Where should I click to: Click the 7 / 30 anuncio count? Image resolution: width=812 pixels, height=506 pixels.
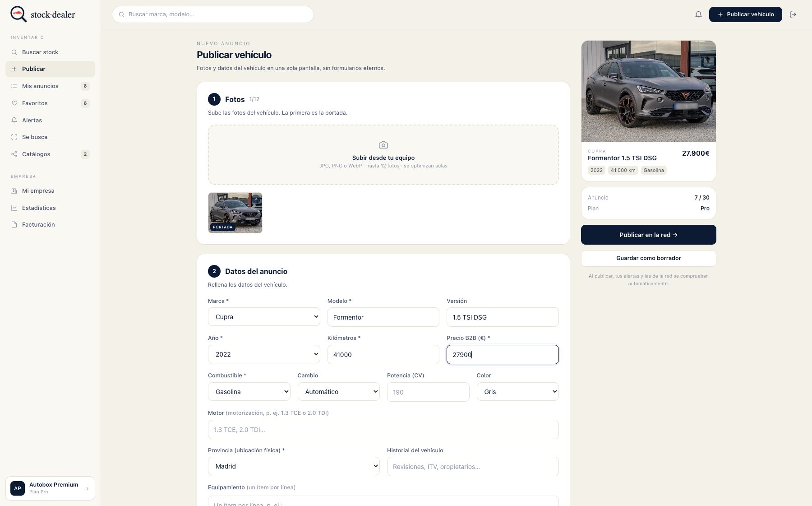702,198
